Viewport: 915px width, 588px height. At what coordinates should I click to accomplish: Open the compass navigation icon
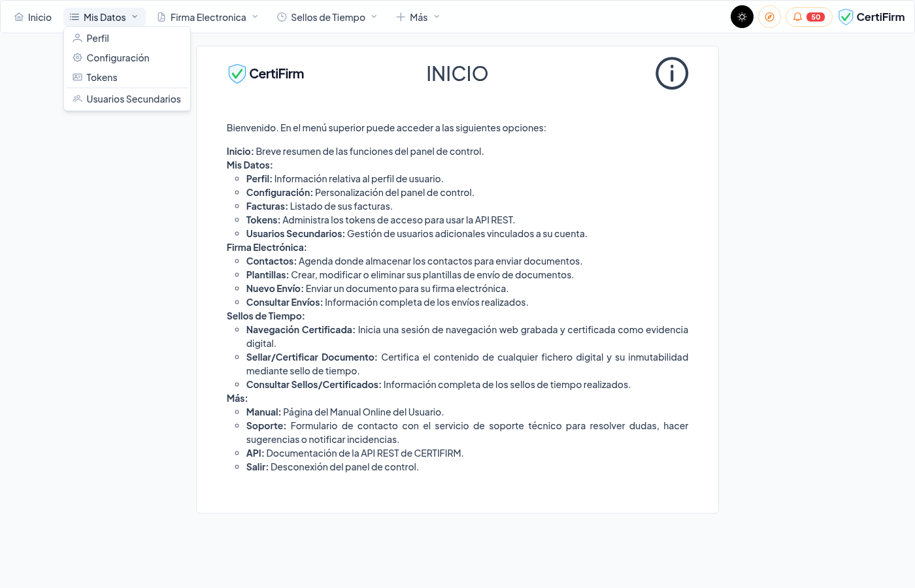[769, 17]
